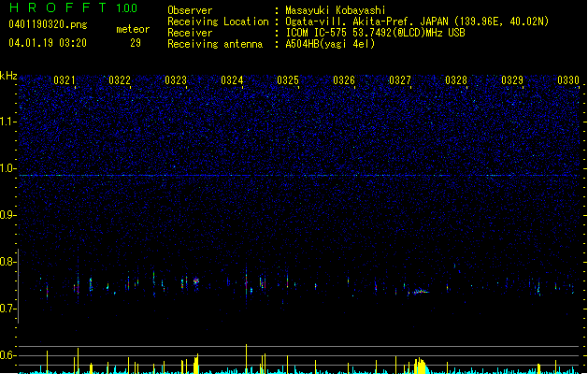This screenshot has height=374, width=588.
Task: Click time marker 0330
Action: coord(568,80)
